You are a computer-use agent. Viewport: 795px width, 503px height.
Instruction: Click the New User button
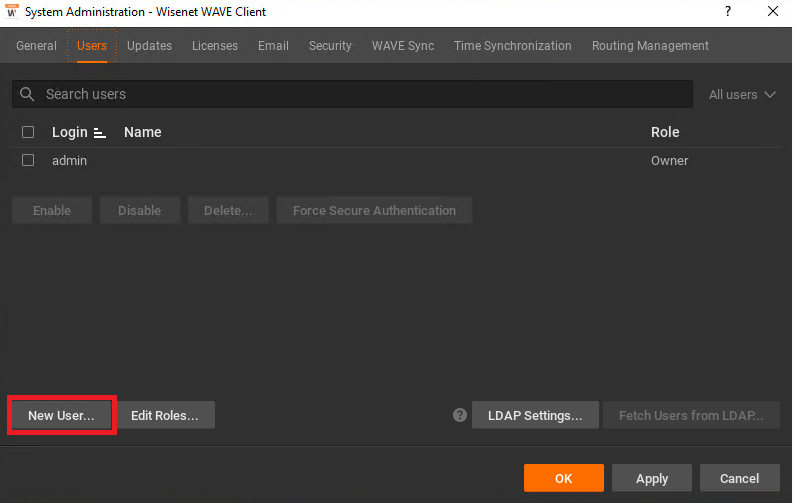(61, 415)
